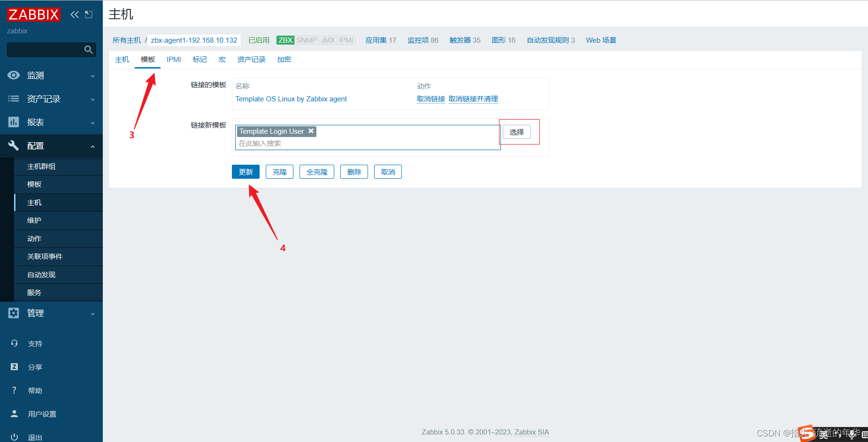Open 关联项事件 in sidebar

pyautogui.click(x=58, y=257)
